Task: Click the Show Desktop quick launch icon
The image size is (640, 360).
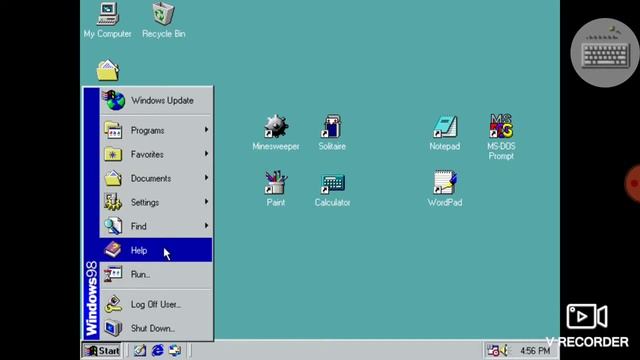Action: tap(140, 350)
